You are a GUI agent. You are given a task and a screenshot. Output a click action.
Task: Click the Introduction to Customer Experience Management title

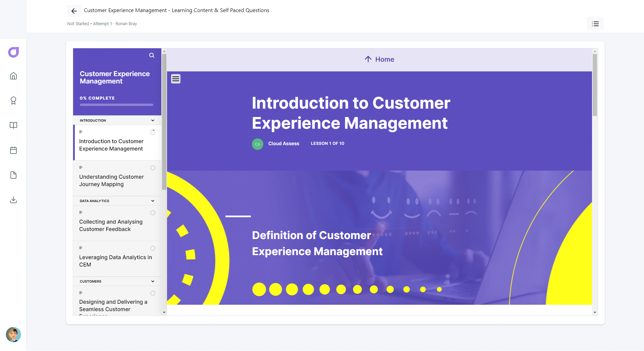point(351,113)
